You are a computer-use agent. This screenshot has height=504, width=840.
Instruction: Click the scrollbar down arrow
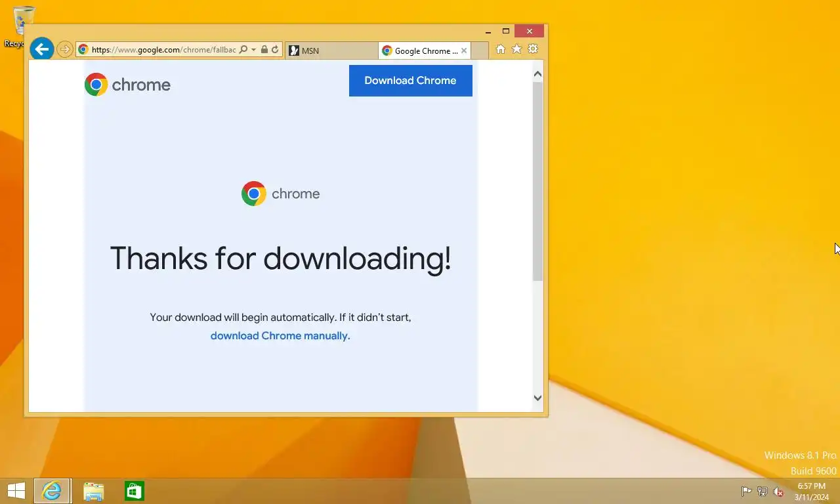pos(537,398)
